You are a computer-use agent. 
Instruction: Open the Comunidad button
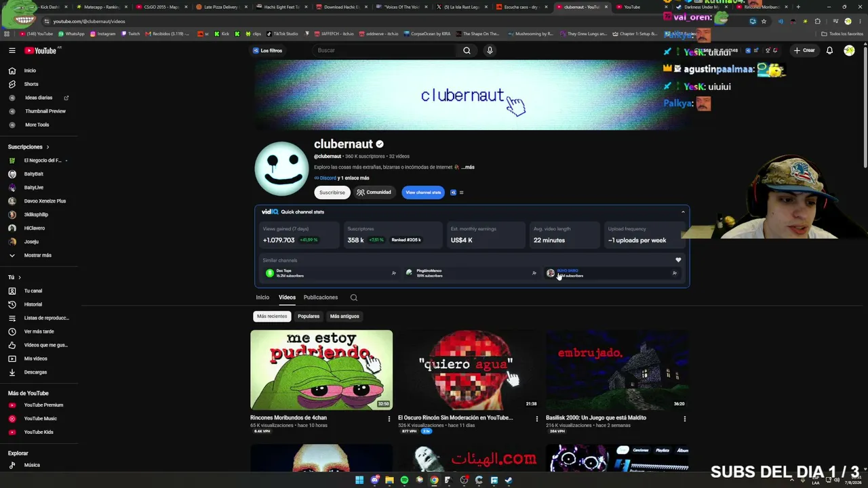coord(374,192)
